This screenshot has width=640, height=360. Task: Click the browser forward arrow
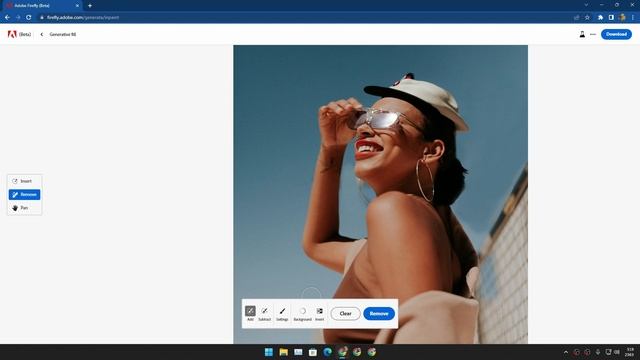pyautogui.click(x=18, y=17)
